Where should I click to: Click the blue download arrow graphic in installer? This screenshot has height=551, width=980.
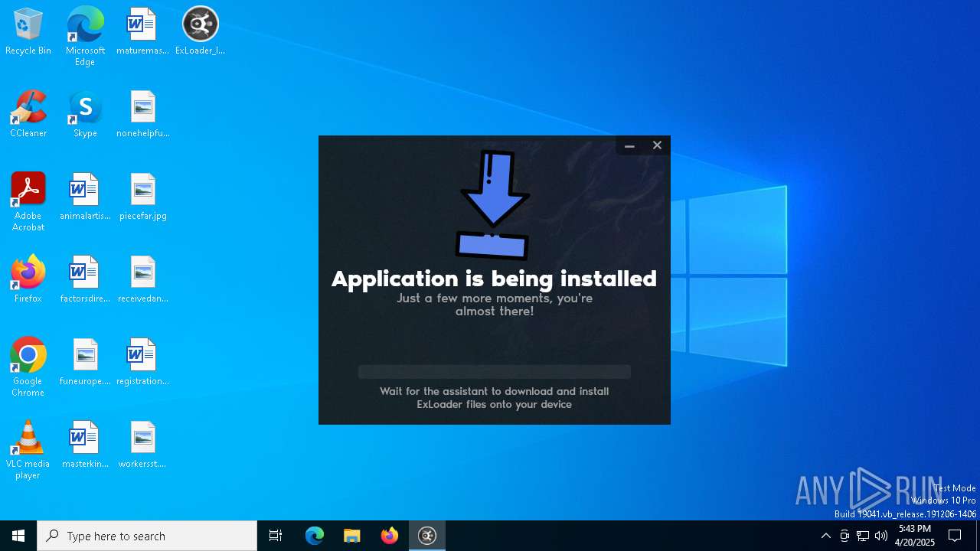click(x=494, y=205)
